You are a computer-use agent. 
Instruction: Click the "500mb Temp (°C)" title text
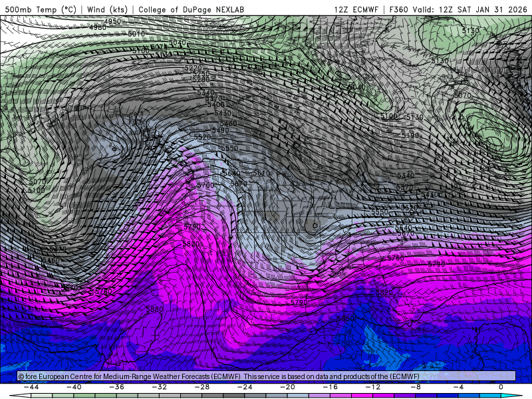[x=41, y=9]
